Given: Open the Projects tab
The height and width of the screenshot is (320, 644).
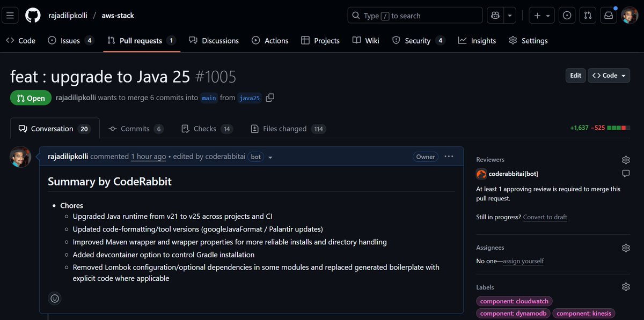Looking at the screenshot, I should point(320,41).
